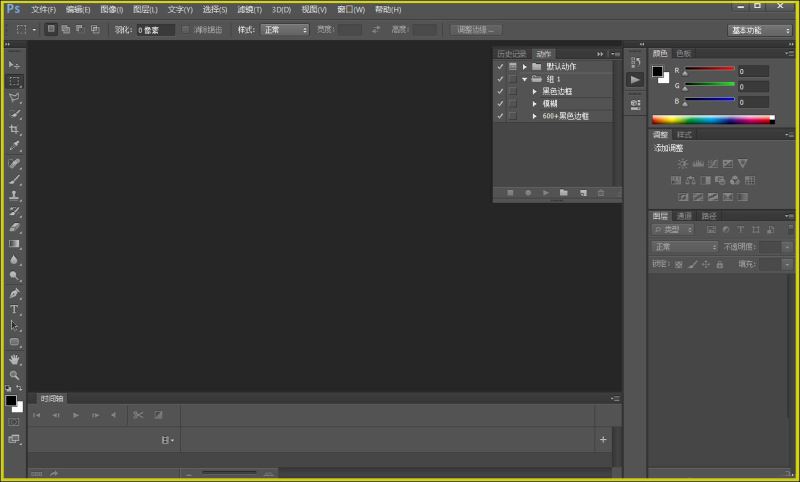Screen dimensions: 800x482
Task: Open the 滤镜(T) menu
Action: pos(249,10)
